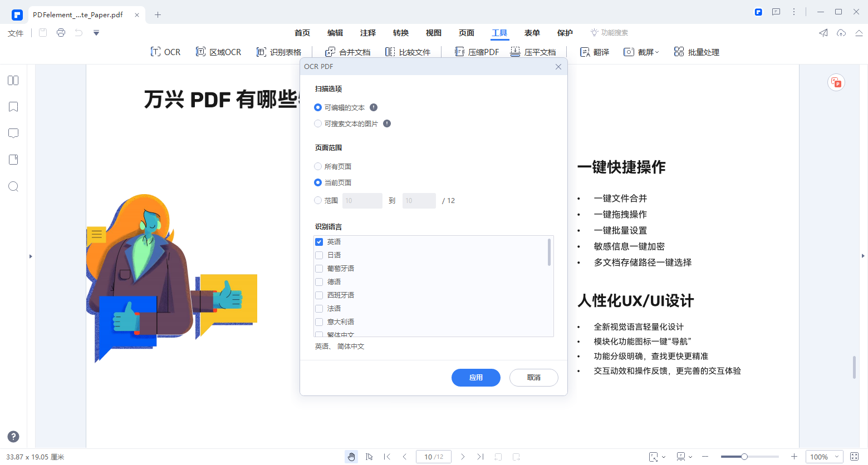
Task: Open the 保护 ribbon tab
Action: pos(565,33)
